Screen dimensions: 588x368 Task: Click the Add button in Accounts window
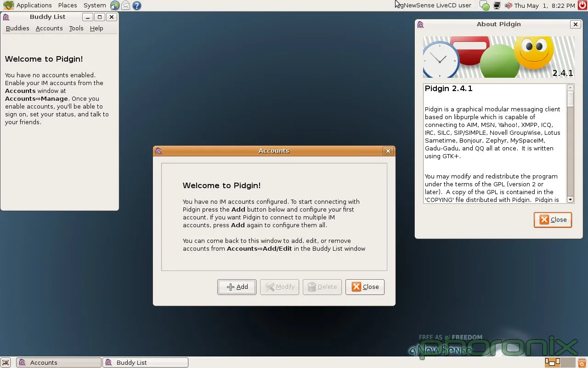click(x=237, y=287)
